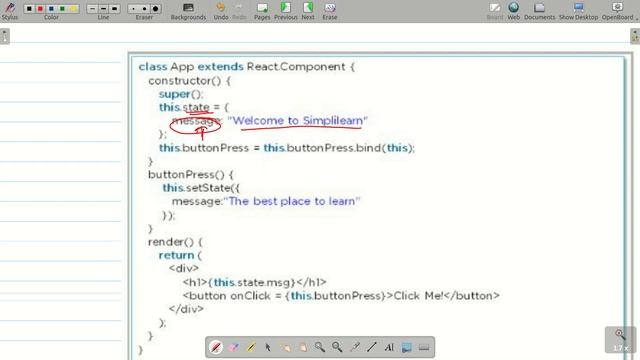Click Erase to clear page

(x=330, y=11)
